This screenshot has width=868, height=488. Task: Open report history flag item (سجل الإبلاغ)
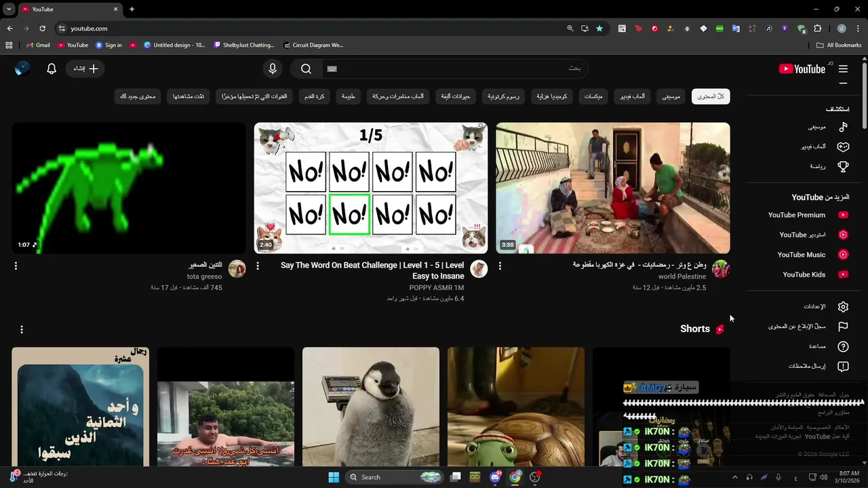pos(807,326)
